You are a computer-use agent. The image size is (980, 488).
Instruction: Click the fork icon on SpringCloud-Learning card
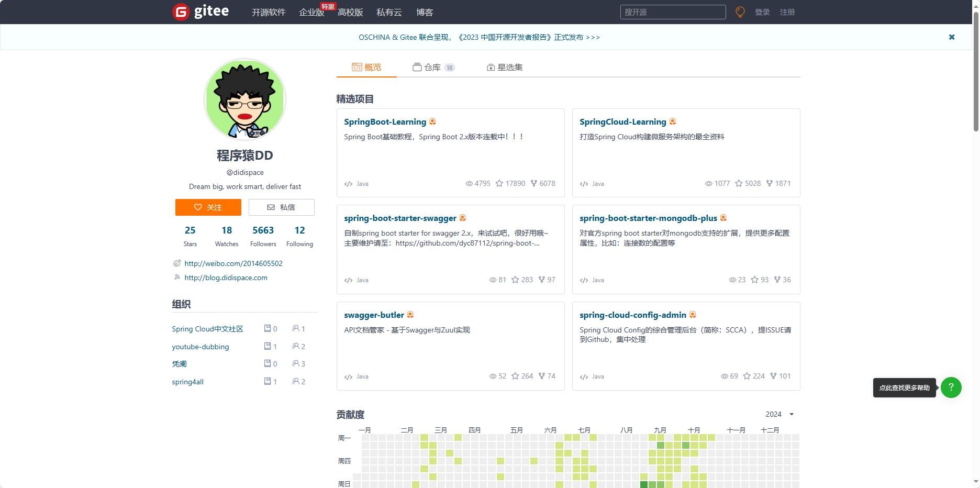[x=769, y=183]
